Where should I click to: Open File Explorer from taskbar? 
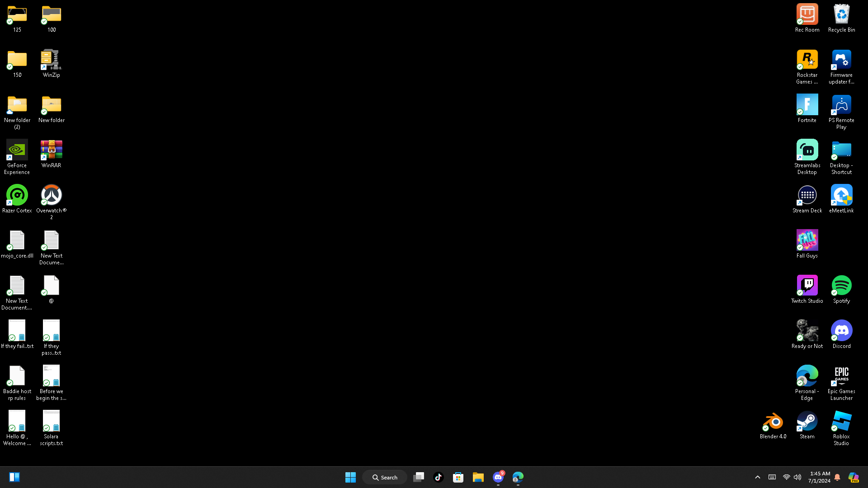(478, 477)
